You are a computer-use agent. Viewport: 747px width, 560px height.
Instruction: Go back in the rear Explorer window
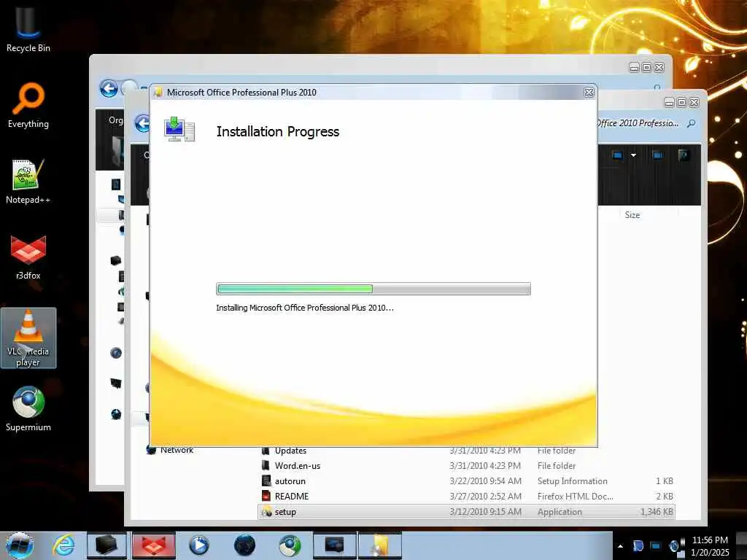coord(109,88)
